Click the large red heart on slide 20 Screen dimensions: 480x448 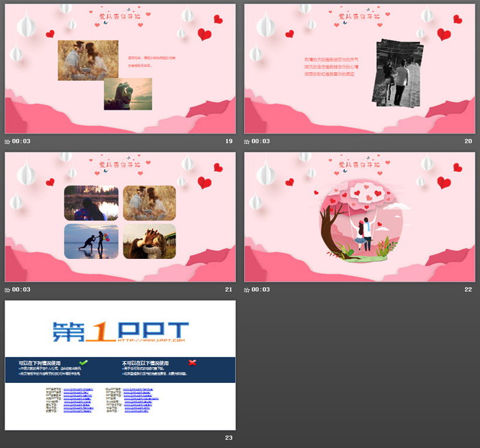(444, 34)
